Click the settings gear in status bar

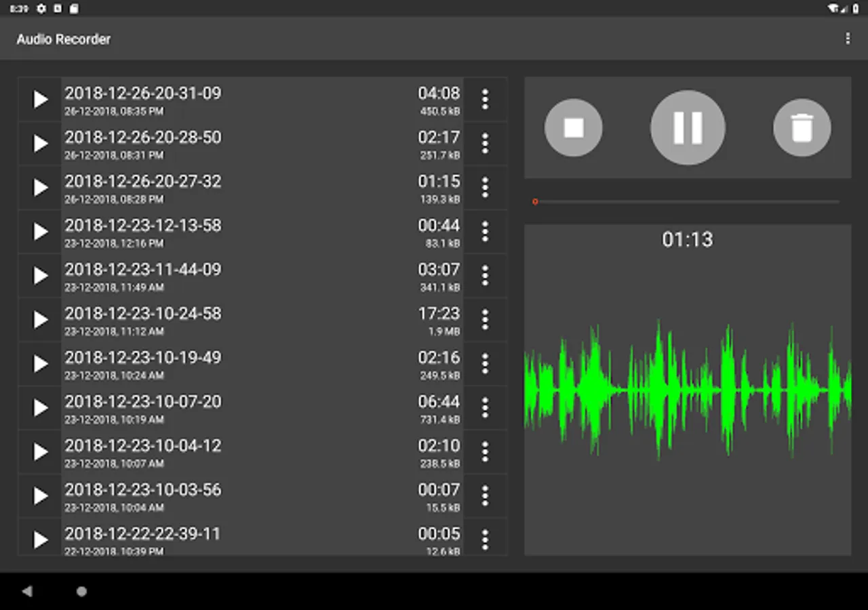[x=41, y=9]
